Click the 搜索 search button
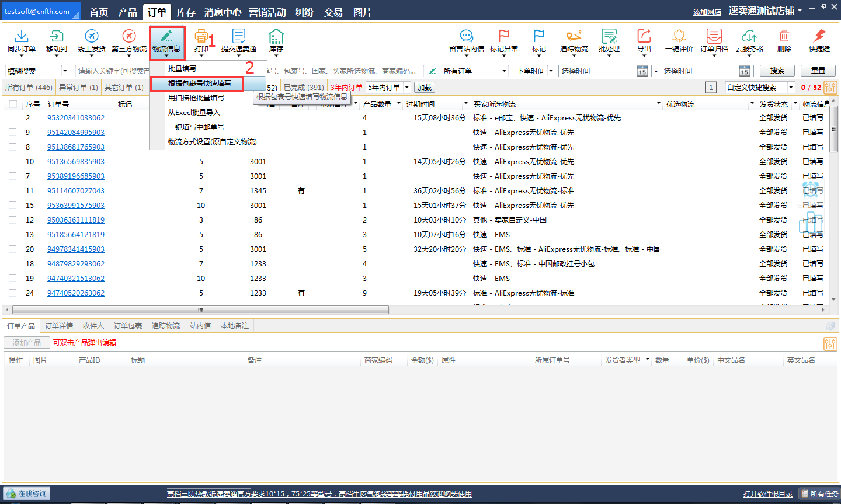Screen dimensions: 841x504 click(x=777, y=71)
